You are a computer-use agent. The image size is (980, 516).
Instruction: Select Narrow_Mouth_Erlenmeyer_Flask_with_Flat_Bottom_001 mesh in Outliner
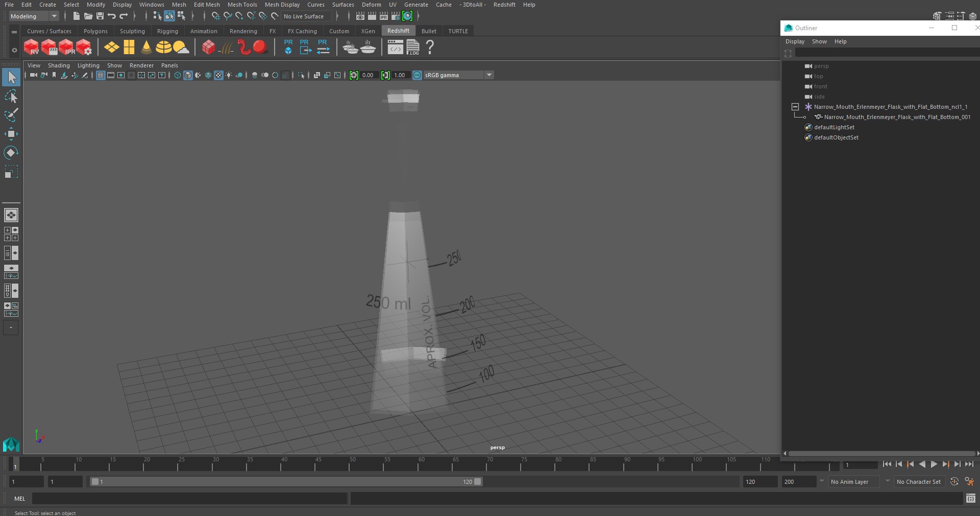897,117
